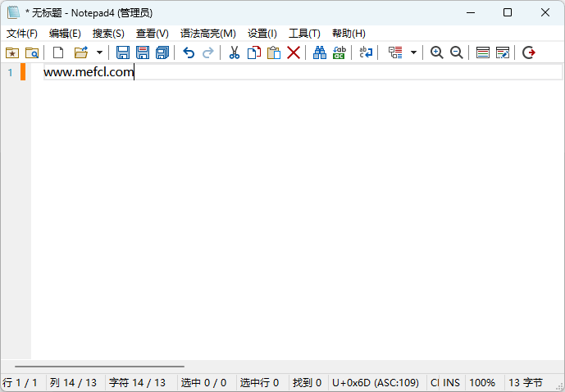Open the 100% zoom level in status bar

click(482, 383)
